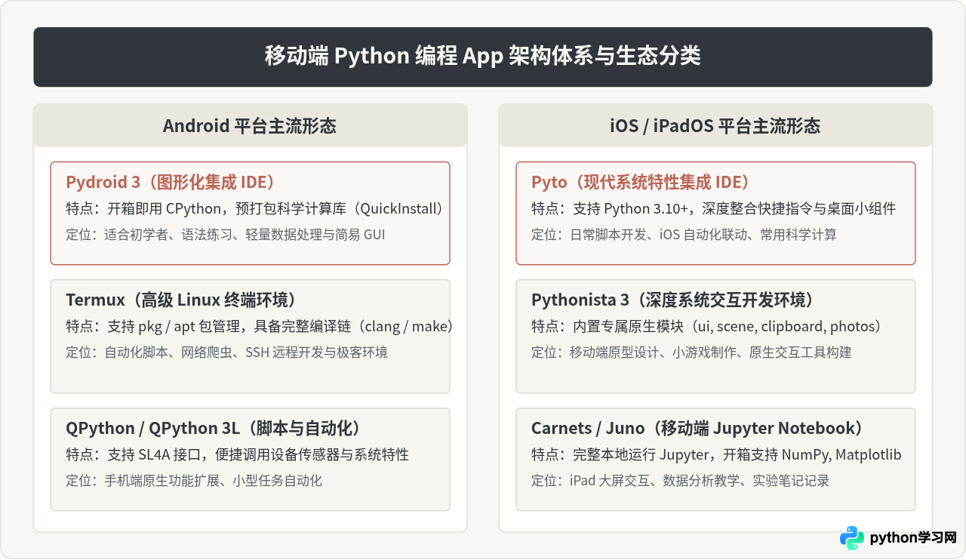Click the Pyto line "定位：日常脚本开发"
This screenshot has height=560, width=966.
pyautogui.click(x=589, y=234)
